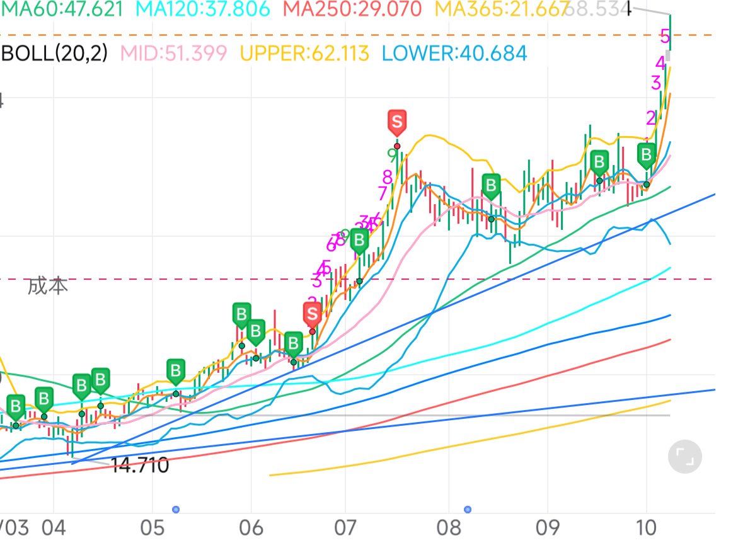The height and width of the screenshot is (560, 738).
Task: Select the UPPER:62.113 Bollinger value
Action: click(304, 53)
